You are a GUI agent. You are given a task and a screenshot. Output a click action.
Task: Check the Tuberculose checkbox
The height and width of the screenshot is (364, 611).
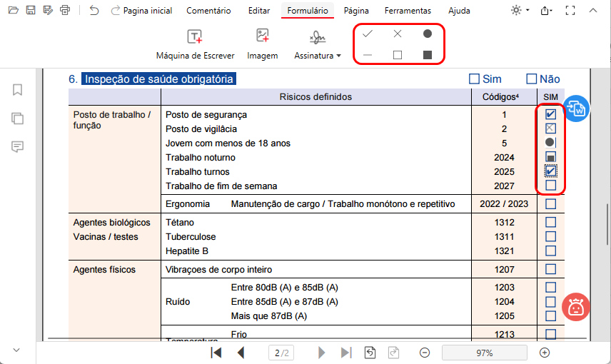tap(550, 236)
